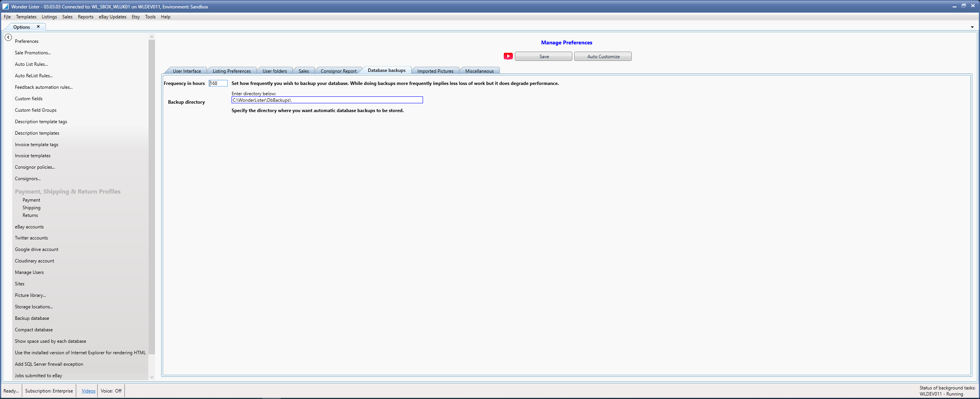Open Description templates
The width and height of the screenshot is (980, 399).
click(37, 133)
